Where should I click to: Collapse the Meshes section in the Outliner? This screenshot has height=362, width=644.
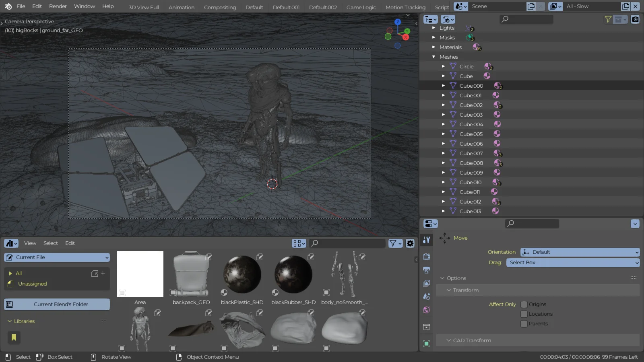tap(434, 57)
